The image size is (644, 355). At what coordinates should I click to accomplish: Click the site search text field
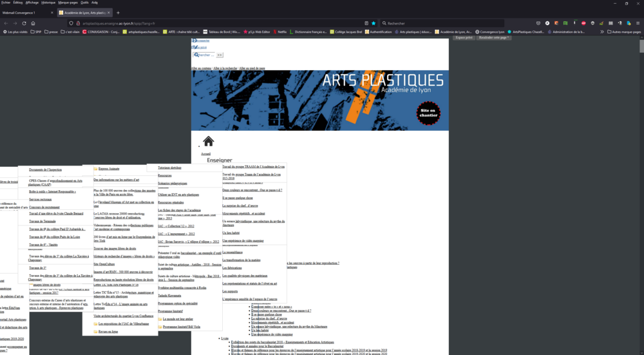[204, 55]
